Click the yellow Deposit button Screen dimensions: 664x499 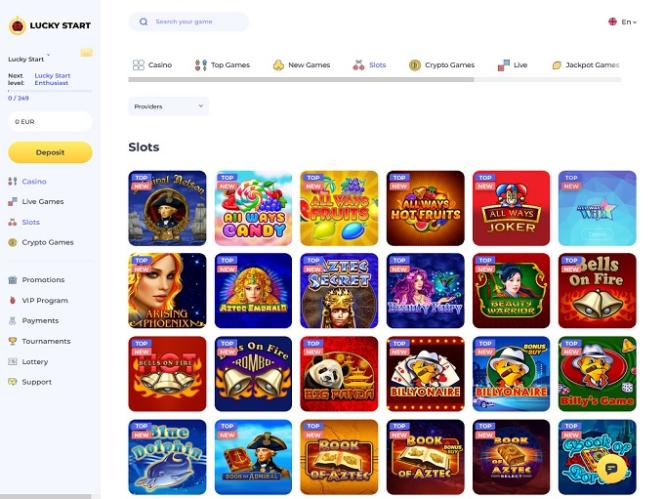50,152
